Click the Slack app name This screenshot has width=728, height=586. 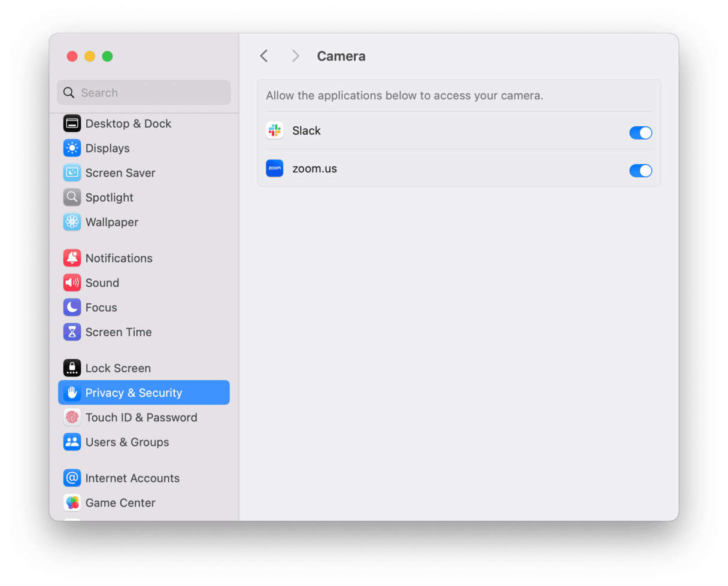click(307, 130)
